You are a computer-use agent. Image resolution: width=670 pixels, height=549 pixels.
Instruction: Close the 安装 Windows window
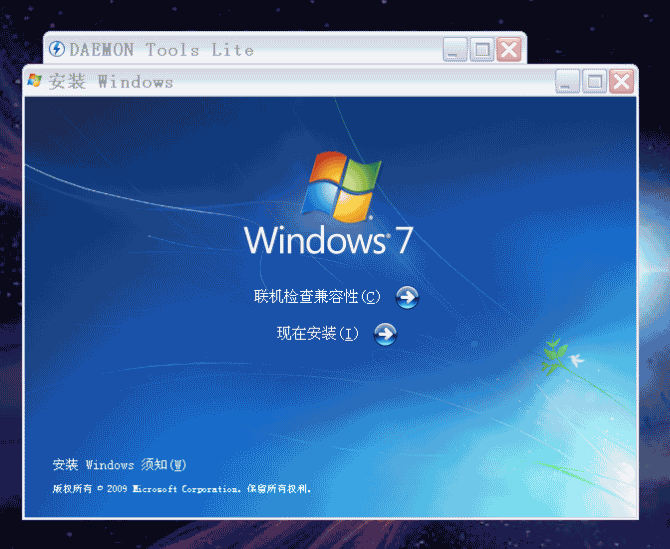[621, 81]
